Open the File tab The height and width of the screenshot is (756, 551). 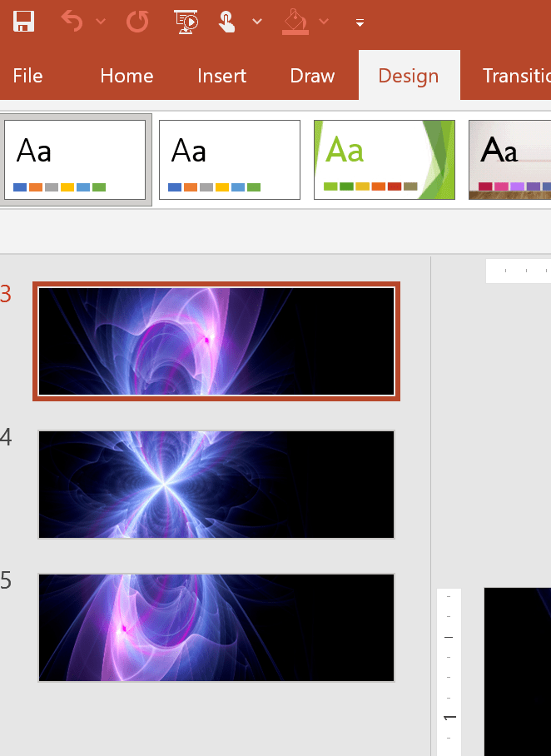point(27,76)
